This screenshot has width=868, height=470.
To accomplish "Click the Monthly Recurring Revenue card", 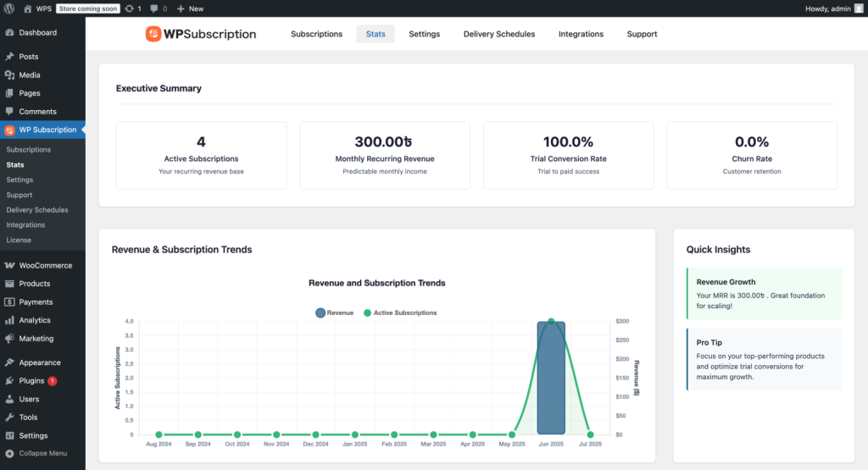I will point(385,155).
